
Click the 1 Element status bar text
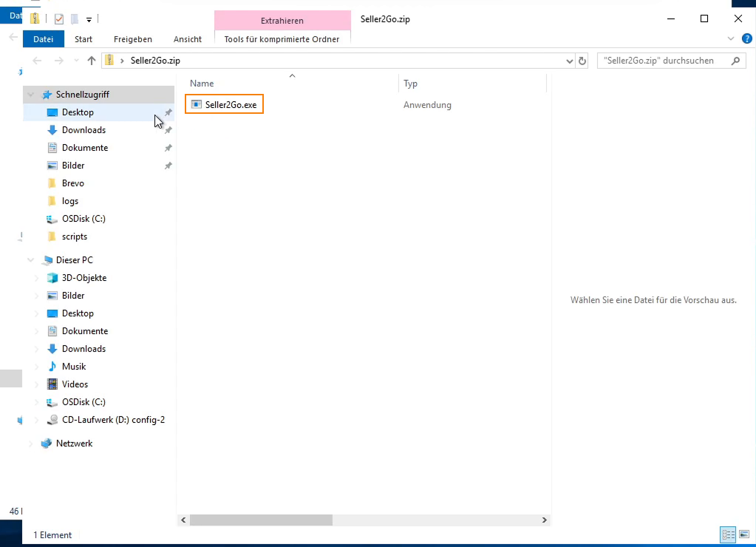pyautogui.click(x=52, y=535)
